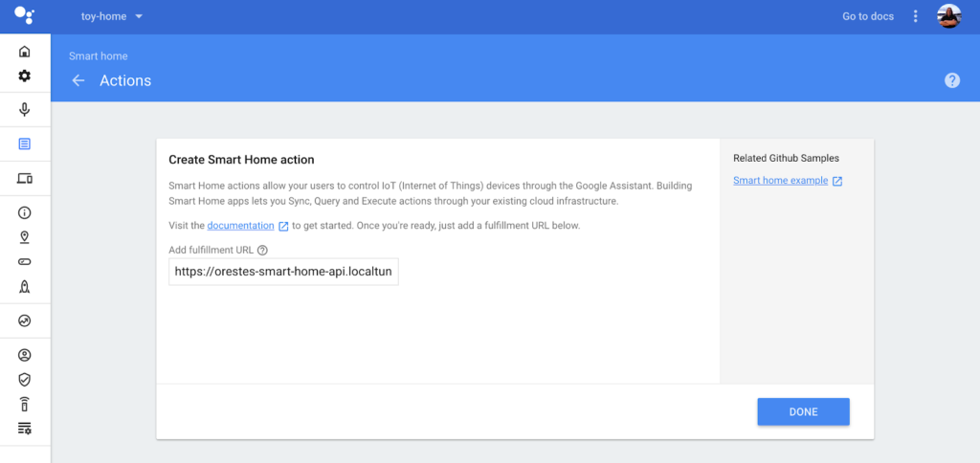The height and width of the screenshot is (463, 980).
Task: Open the Smart home example link
Action: pyautogui.click(x=781, y=181)
